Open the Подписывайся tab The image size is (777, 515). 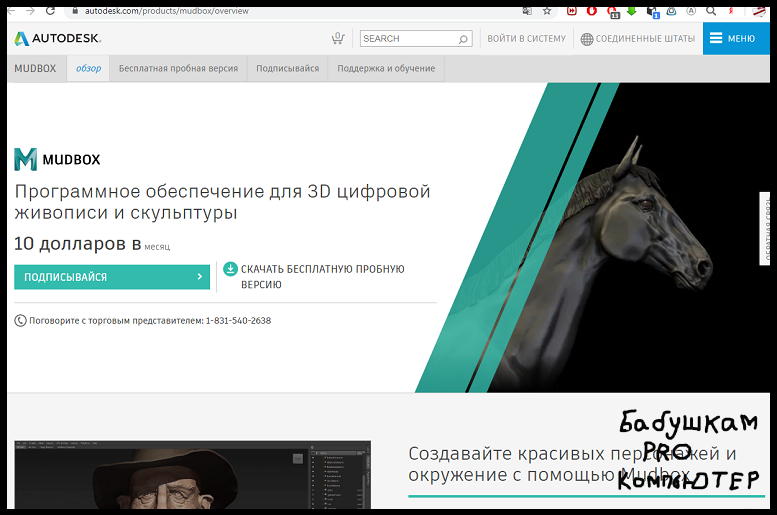point(287,68)
